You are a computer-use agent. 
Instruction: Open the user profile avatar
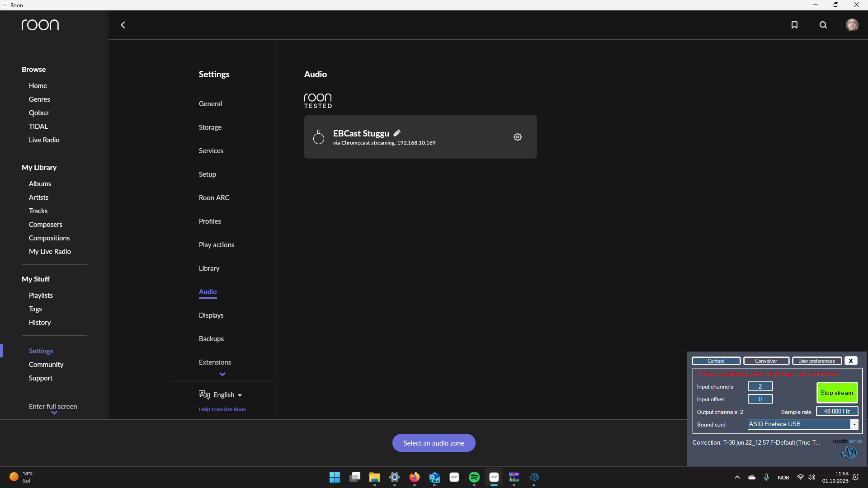point(852,25)
